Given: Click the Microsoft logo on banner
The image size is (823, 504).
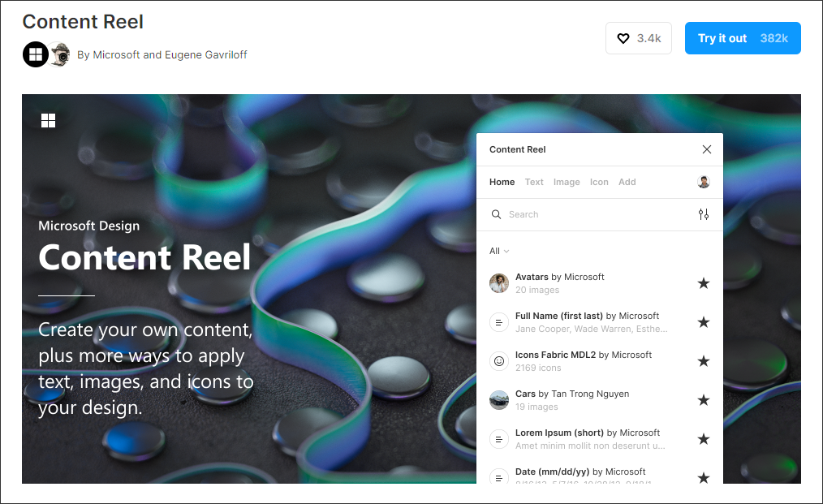Looking at the screenshot, I should [x=48, y=121].
